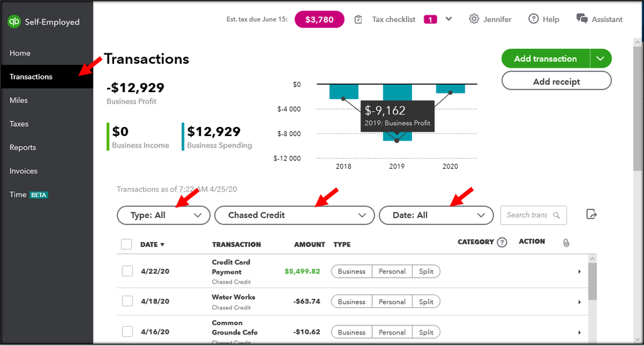644x346 pixels.
Task: Tick the select-all checkbox in the header
Action: [x=126, y=244]
